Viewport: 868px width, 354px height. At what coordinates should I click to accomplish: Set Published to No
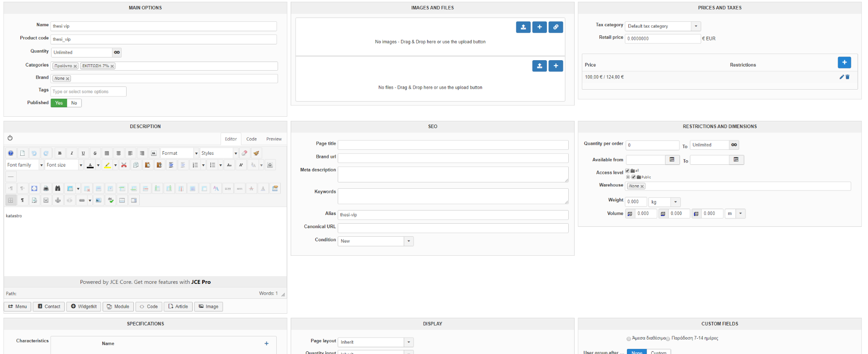point(74,103)
